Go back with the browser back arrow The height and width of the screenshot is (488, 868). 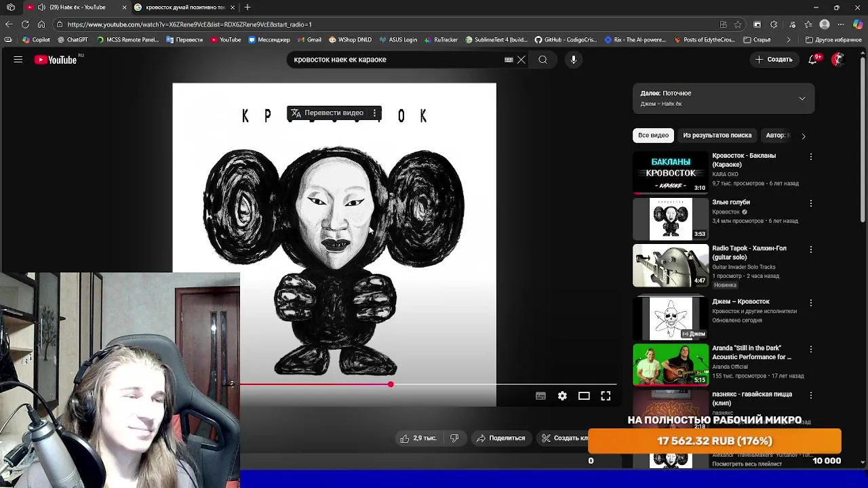(x=9, y=24)
